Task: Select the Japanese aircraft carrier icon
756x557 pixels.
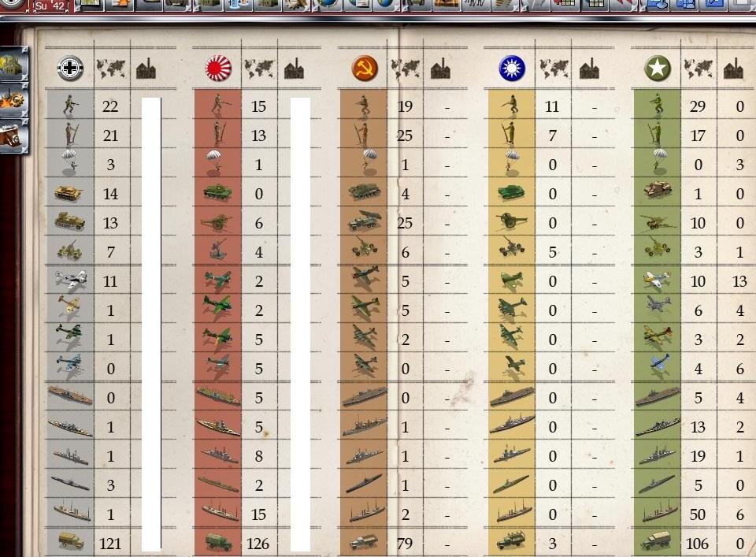Action: [x=218, y=396]
